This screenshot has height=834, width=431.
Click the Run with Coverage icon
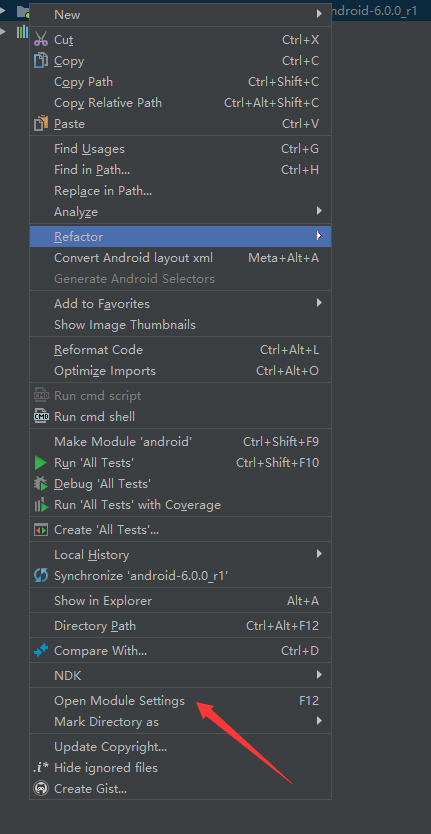[41, 505]
